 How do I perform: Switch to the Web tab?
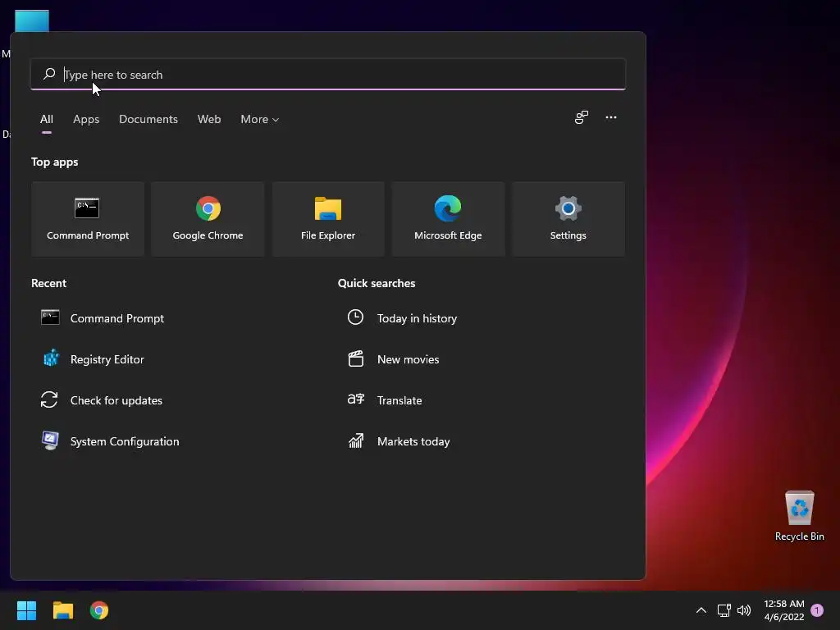pyautogui.click(x=209, y=120)
